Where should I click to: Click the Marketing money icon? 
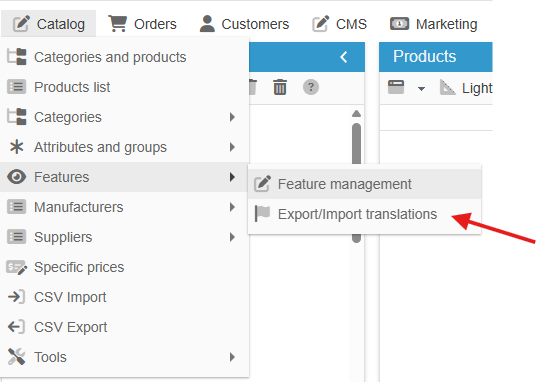pos(399,24)
